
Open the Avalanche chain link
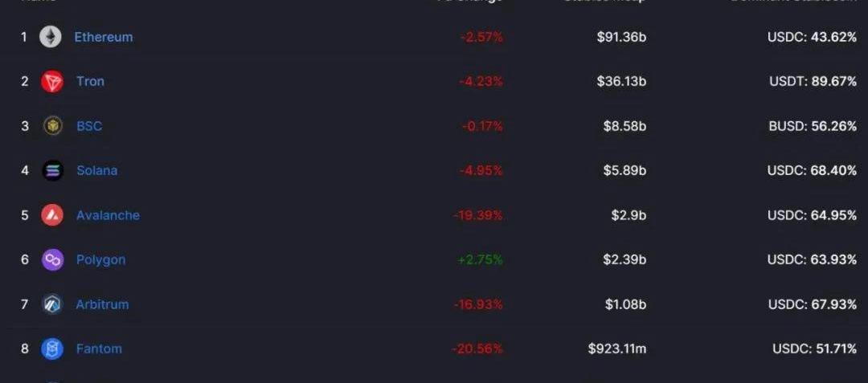point(108,215)
